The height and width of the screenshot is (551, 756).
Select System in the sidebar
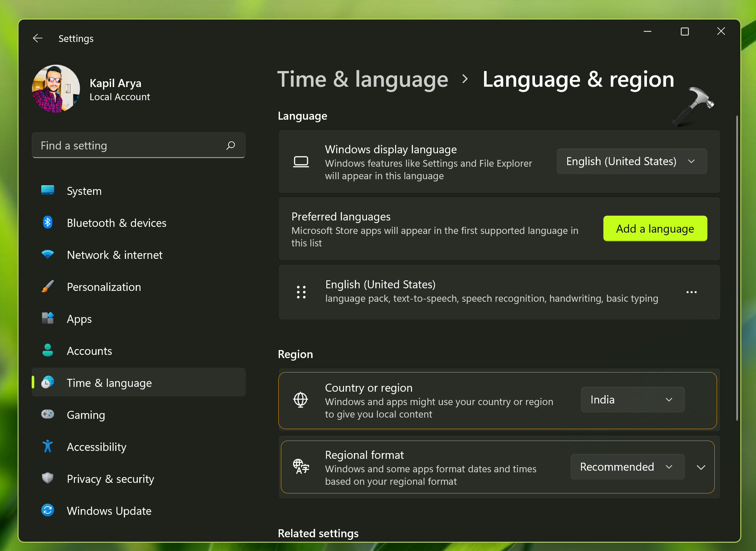click(x=84, y=191)
